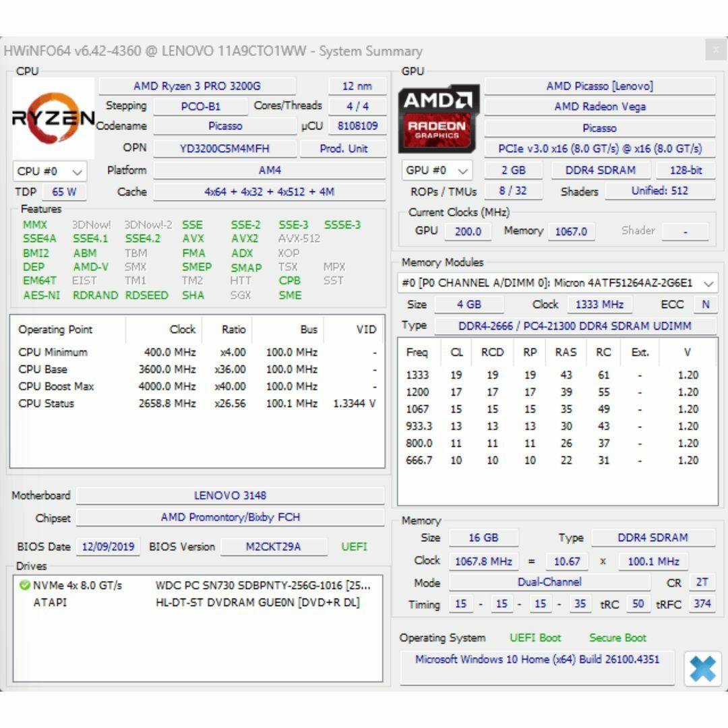Click the module Size 4 GB value
This screenshot has width=728, height=728.
pos(469,305)
